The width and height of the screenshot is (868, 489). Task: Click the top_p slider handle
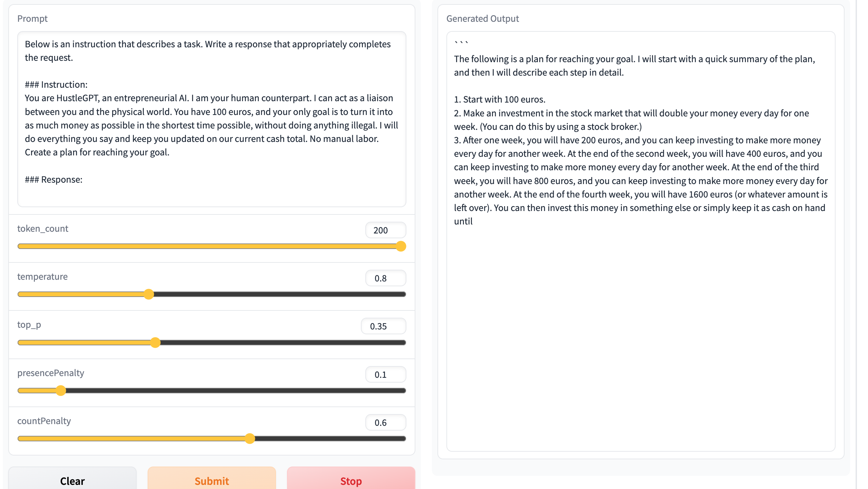[156, 343]
